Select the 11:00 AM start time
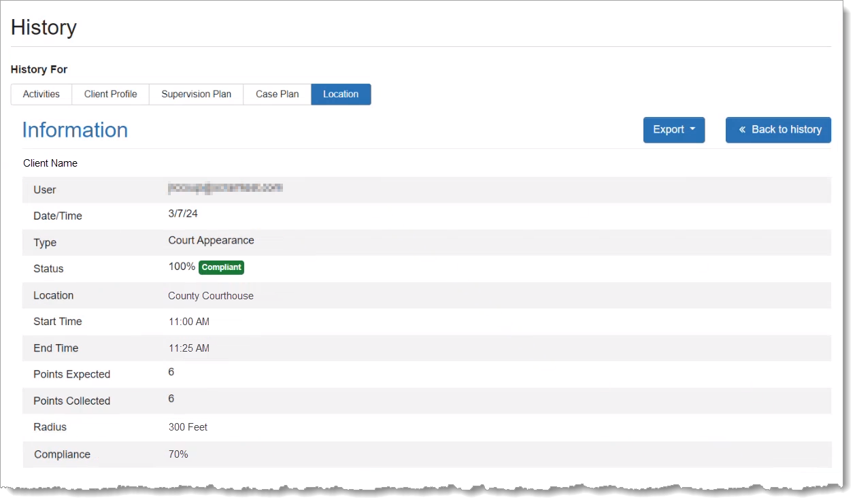The image size is (857, 504). [x=189, y=322]
